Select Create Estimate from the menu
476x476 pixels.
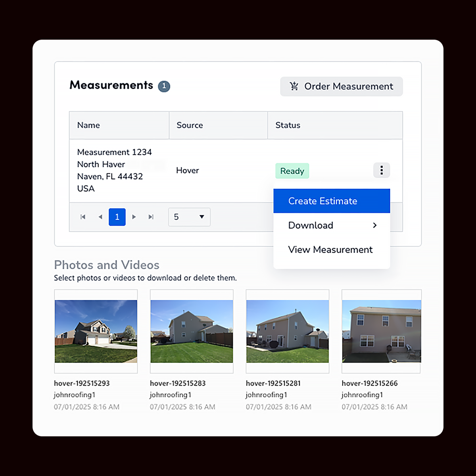(332, 201)
